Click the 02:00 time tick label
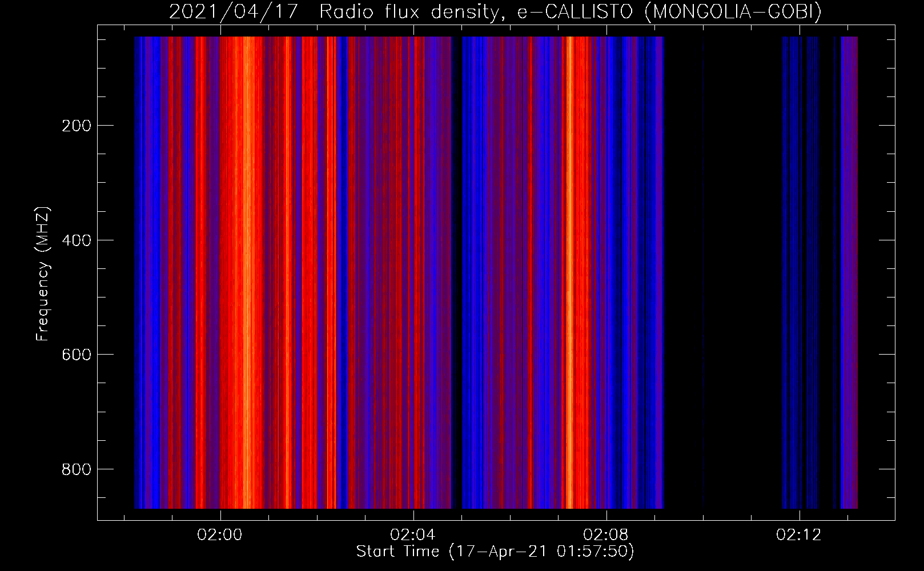This screenshot has width=924, height=571. coord(220,535)
